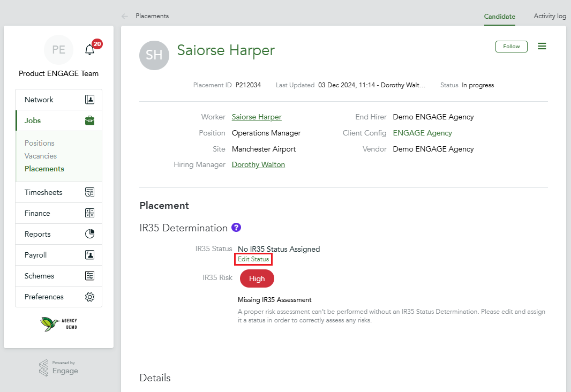The width and height of the screenshot is (571, 392).
Task: Open the Jobs menu item
Action: [58, 120]
